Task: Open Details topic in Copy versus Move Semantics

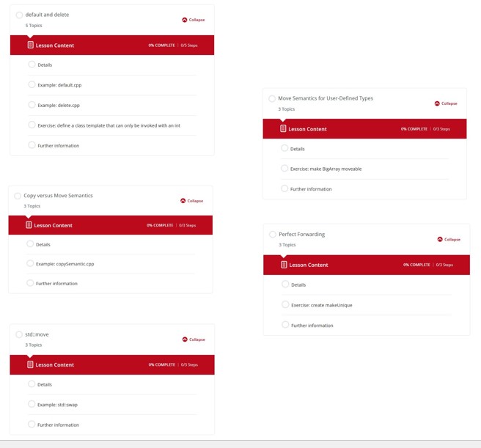Action: pos(43,245)
